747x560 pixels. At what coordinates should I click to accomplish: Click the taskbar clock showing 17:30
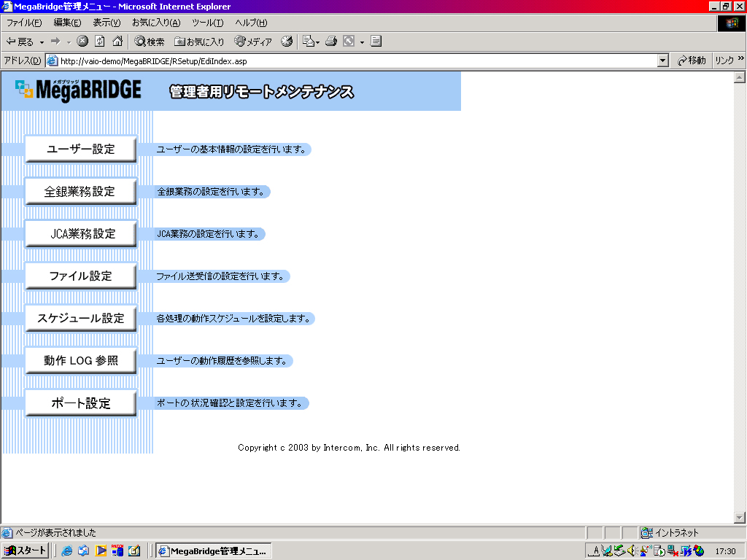point(725,551)
